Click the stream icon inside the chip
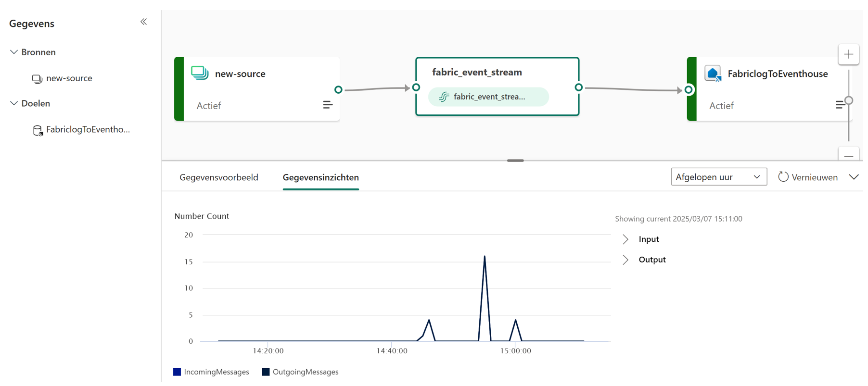 pos(444,97)
